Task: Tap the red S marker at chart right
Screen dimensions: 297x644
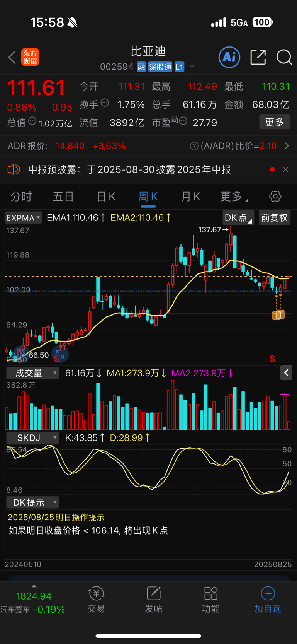Action: point(272,359)
